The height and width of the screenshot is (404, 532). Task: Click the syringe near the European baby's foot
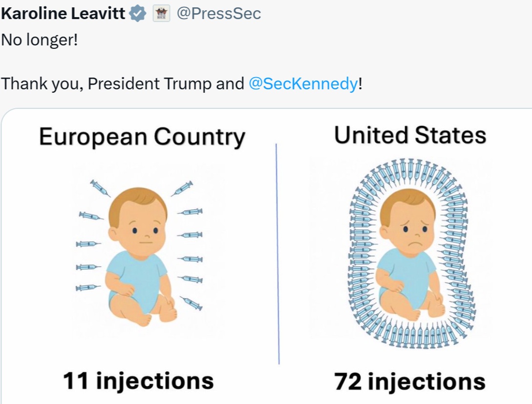[191, 303]
